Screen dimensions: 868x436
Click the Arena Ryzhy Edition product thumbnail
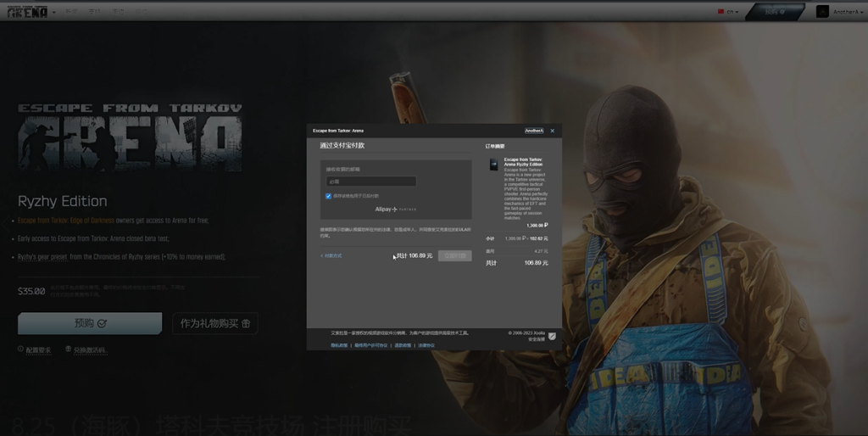(494, 165)
